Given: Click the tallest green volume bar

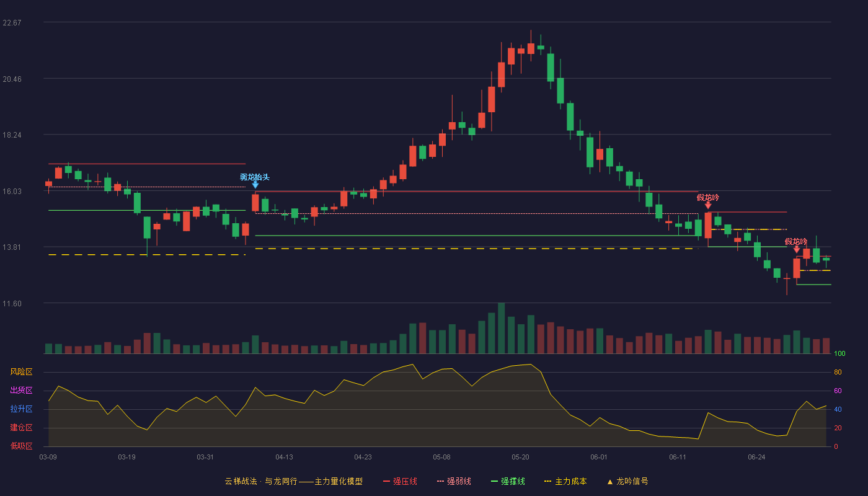Looking at the screenshot, I should pyautogui.click(x=501, y=328).
